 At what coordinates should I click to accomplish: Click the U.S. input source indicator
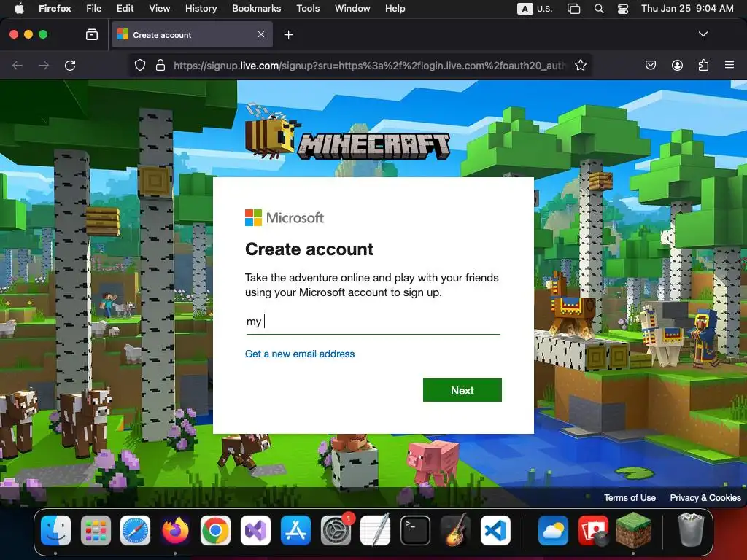[x=535, y=9]
